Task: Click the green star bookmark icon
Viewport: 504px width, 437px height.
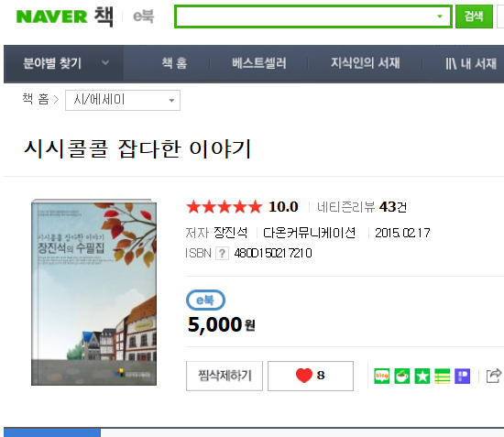Action: click(x=422, y=377)
